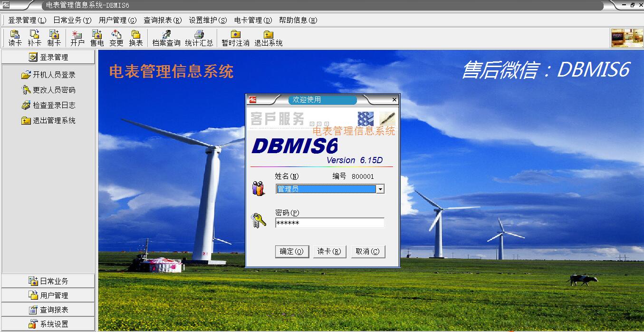
Task: Click the 暂时注销 toolbar icon
Action: (x=235, y=38)
